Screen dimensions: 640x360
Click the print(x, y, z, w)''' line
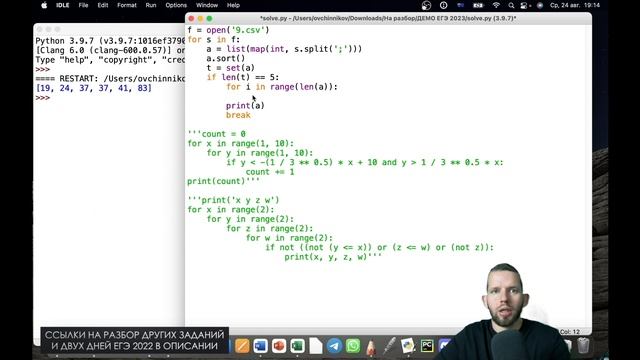333,257
